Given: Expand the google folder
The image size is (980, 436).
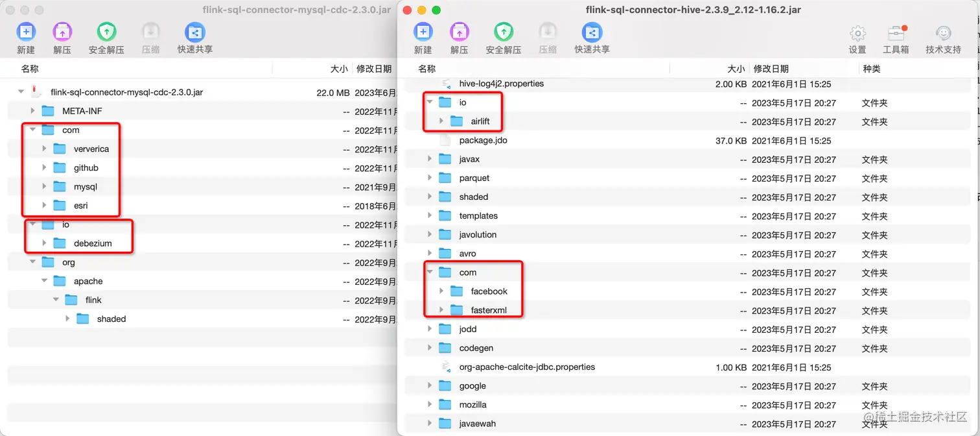Looking at the screenshot, I should [430, 385].
